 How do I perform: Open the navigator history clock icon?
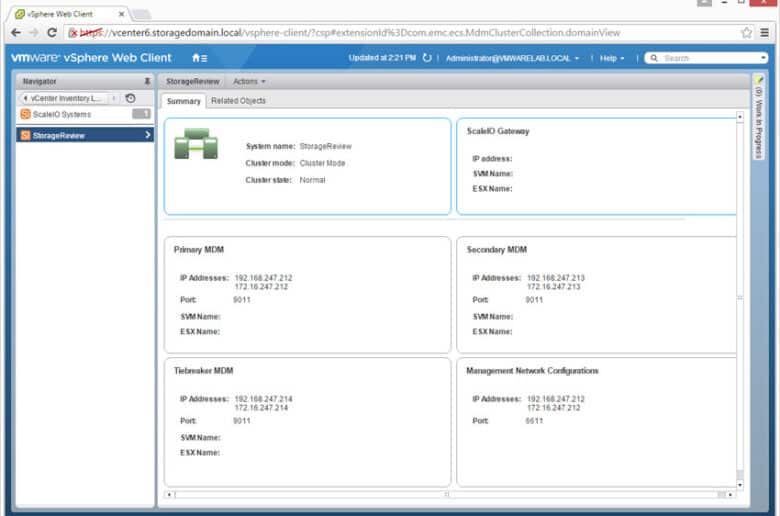click(130, 98)
